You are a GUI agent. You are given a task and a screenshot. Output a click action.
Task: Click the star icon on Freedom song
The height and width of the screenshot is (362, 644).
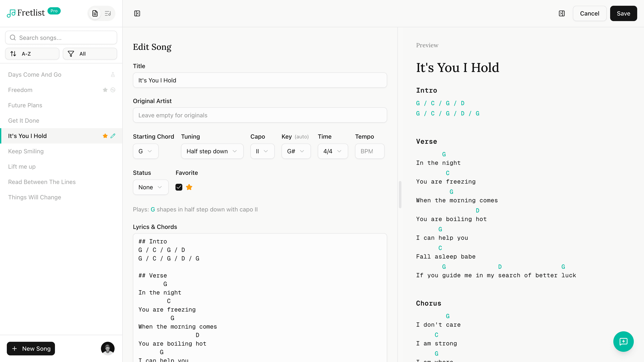pos(105,90)
